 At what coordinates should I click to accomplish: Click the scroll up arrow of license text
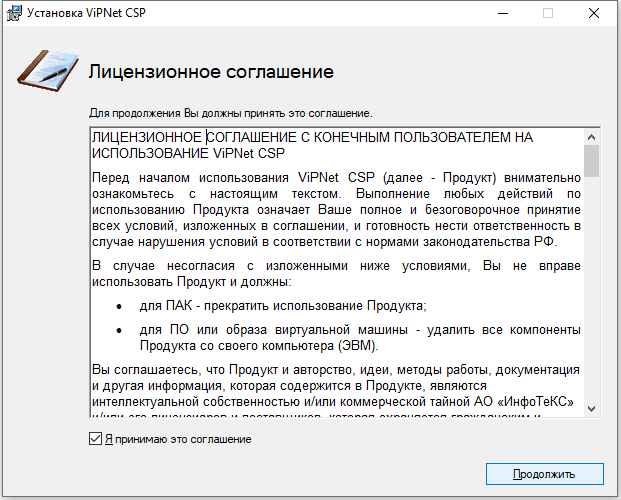[591, 137]
